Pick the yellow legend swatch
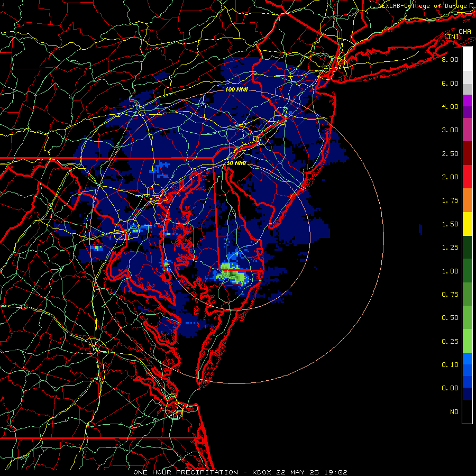 (467, 224)
